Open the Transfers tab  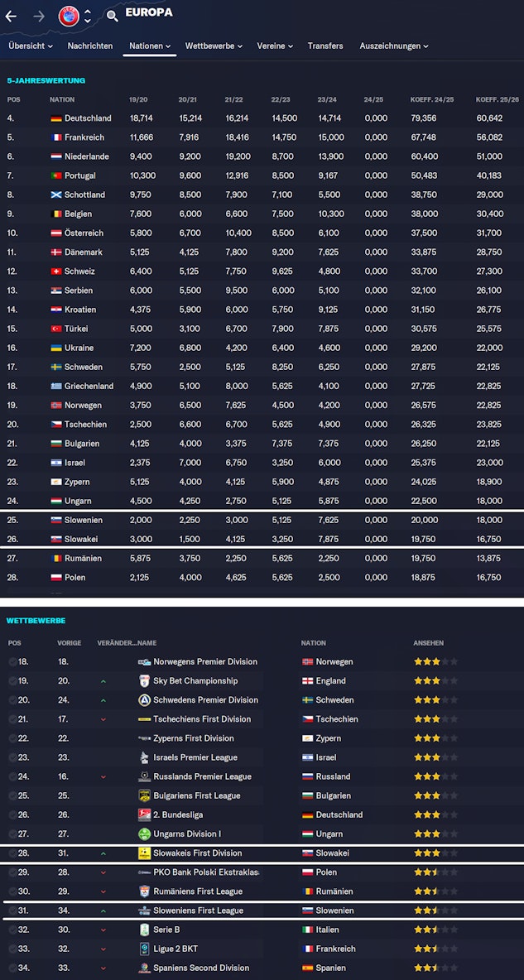pyautogui.click(x=325, y=46)
